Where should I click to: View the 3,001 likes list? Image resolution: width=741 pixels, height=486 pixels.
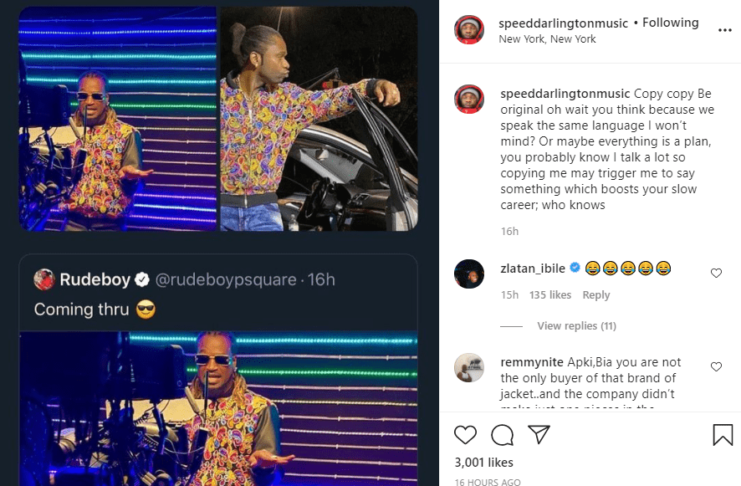point(484,462)
